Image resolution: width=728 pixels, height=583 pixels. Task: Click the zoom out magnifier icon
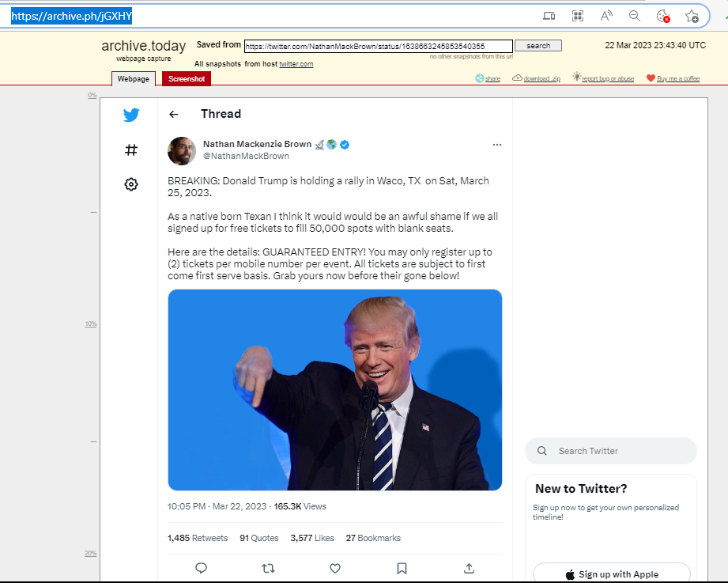click(635, 17)
